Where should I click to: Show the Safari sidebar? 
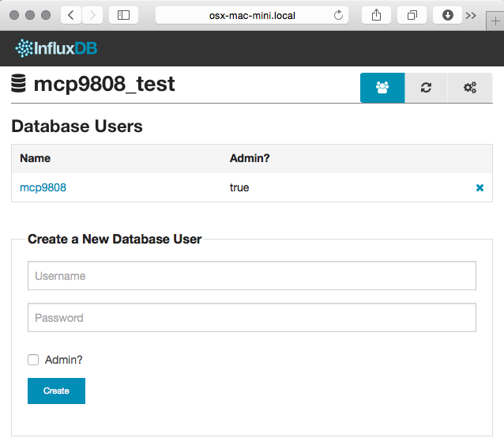123,15
